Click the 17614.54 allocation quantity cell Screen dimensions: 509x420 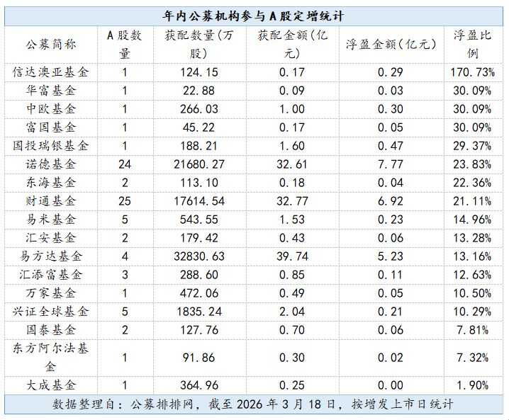199,201
